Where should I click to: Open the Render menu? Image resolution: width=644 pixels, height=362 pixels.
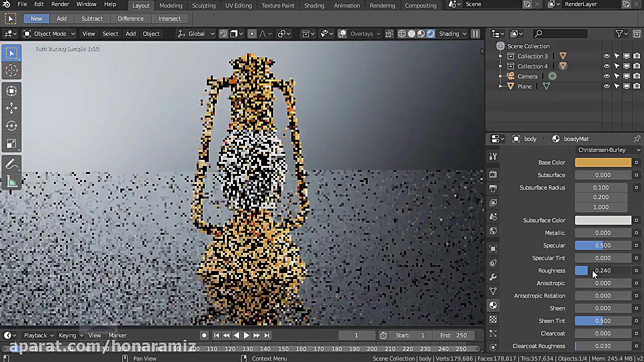60,4
